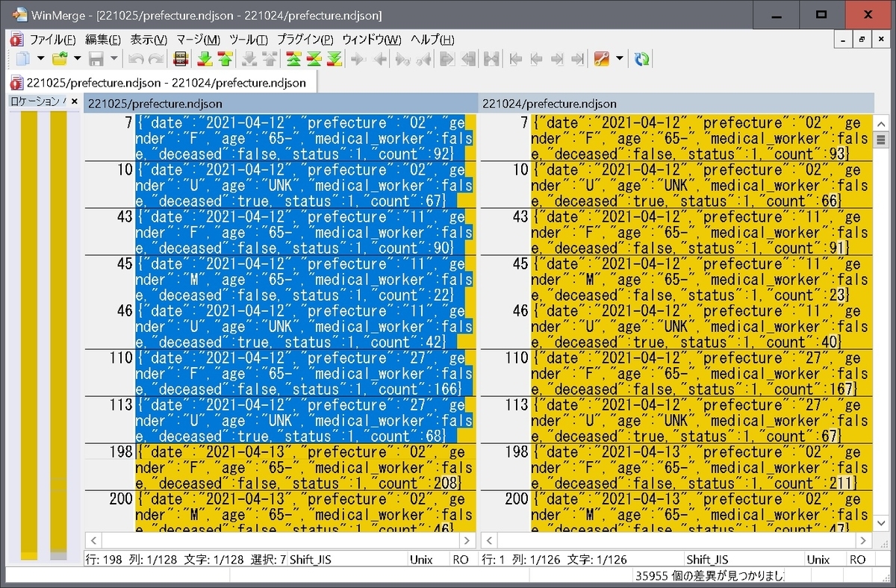
Task: Click right pane header 221024/prefecture.ndjson
Action: (676, 104)
